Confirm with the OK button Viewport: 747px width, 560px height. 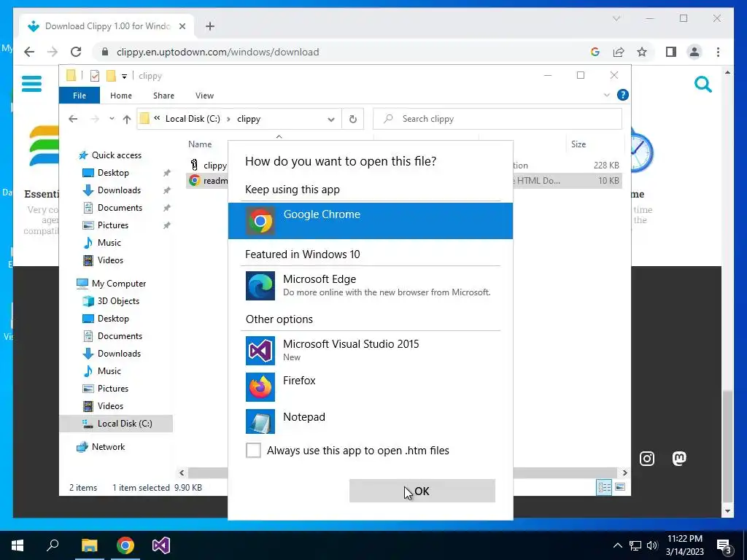click(422, 491)
